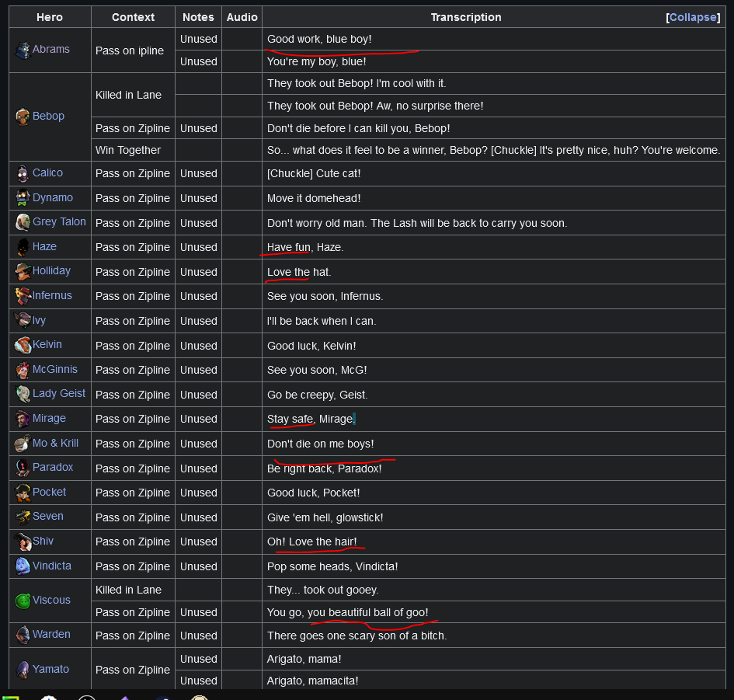This screenshot has width=734, height=700.
Task: Open the Warden hero link
Action: coord(51,634)
